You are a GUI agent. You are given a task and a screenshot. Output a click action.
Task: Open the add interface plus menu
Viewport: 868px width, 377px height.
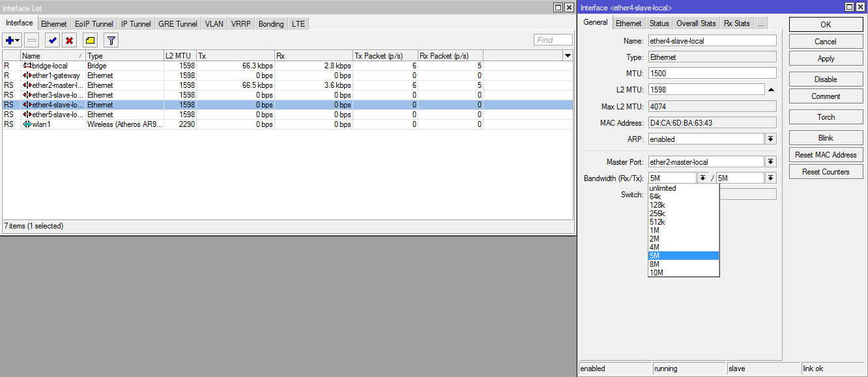[x=12, y=40]
